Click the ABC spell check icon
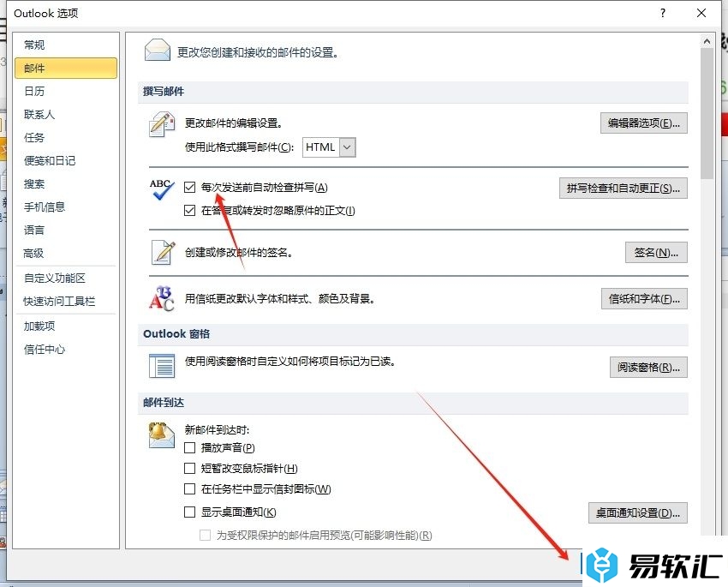 [x=162, y=189]
